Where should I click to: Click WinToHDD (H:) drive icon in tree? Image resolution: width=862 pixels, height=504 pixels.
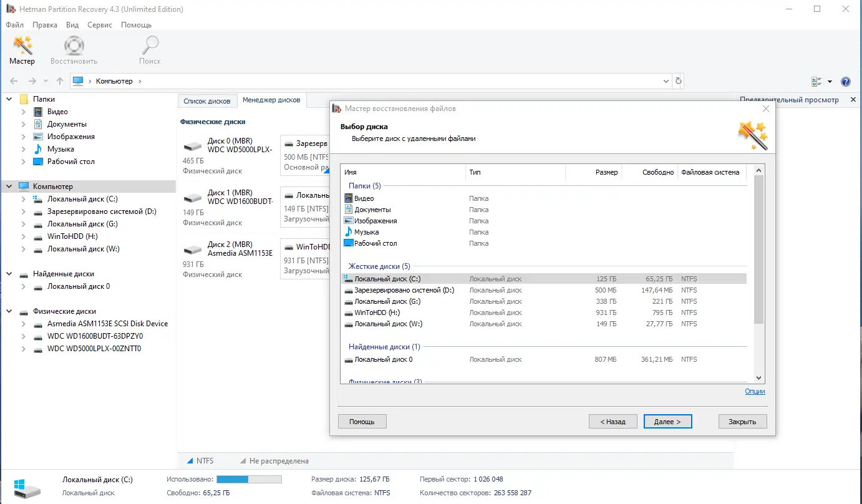[38, 236]
